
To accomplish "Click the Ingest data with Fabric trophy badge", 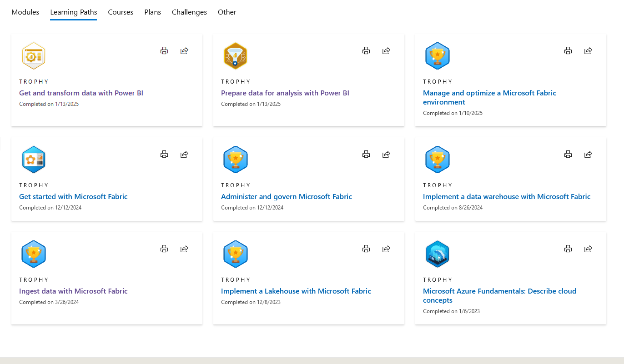I will tap(34, 254).
